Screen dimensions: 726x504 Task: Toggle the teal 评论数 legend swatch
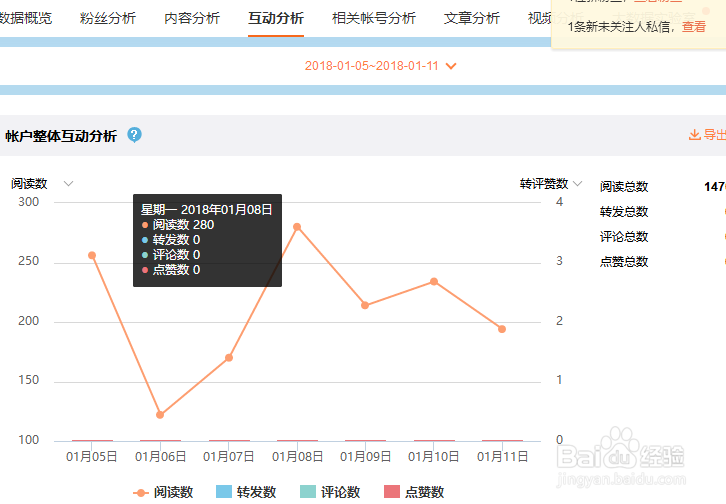tap(308, 492)
